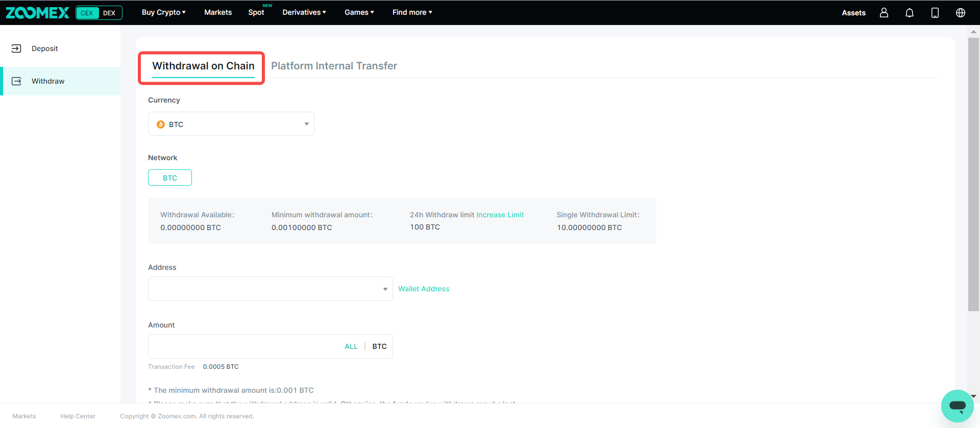
Task: Click the Deposit sidebar icon
Action: click(x=16, y=48)
